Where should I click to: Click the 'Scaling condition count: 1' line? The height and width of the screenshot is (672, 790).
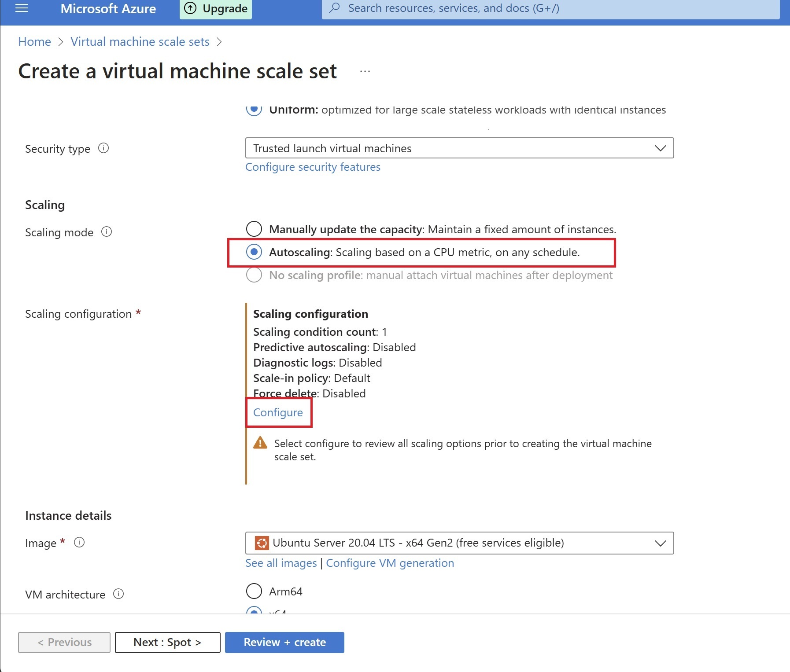point(320,332)
